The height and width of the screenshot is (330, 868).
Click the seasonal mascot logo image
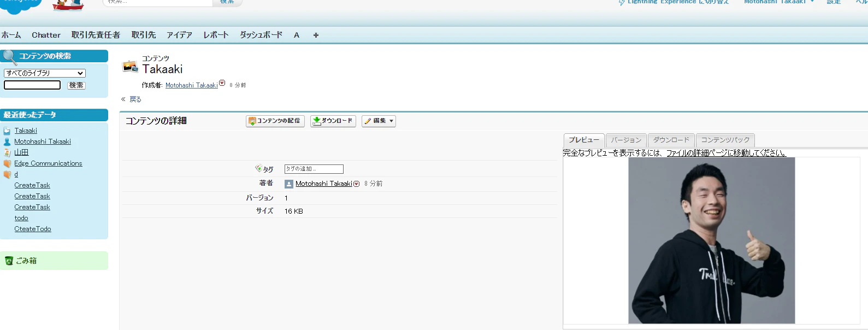(x=68, y=5)
